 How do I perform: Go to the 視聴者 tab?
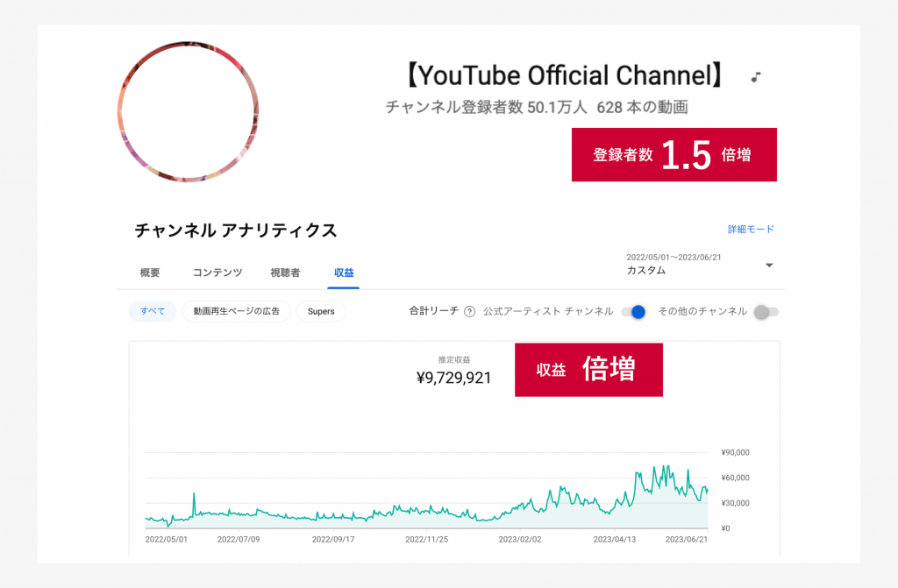[x=285, y=273]
